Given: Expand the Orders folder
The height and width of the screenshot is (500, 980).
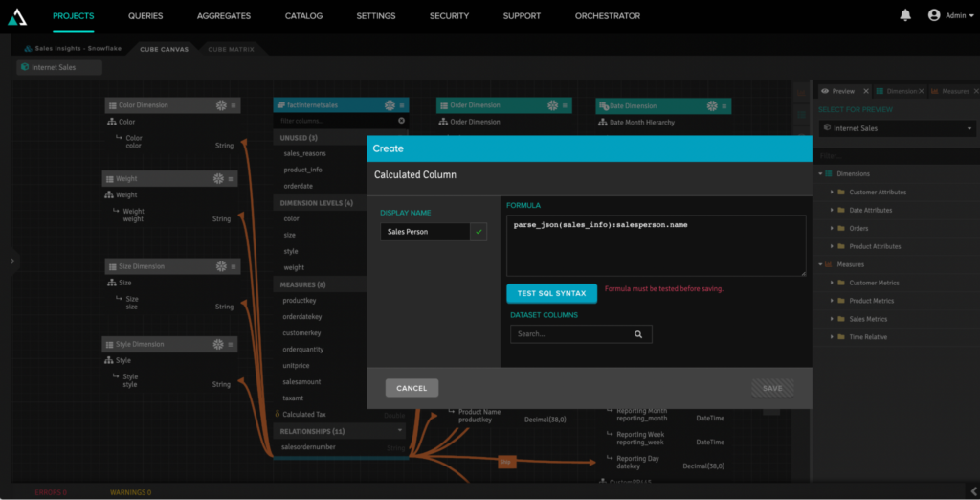Looking at the screenshot, I should 832,228.
